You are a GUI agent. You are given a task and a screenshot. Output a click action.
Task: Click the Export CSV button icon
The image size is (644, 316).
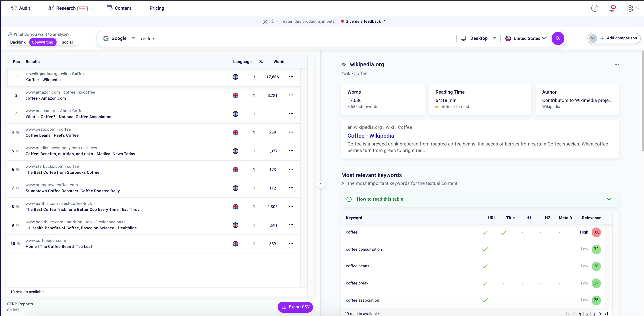click(284, 307)
